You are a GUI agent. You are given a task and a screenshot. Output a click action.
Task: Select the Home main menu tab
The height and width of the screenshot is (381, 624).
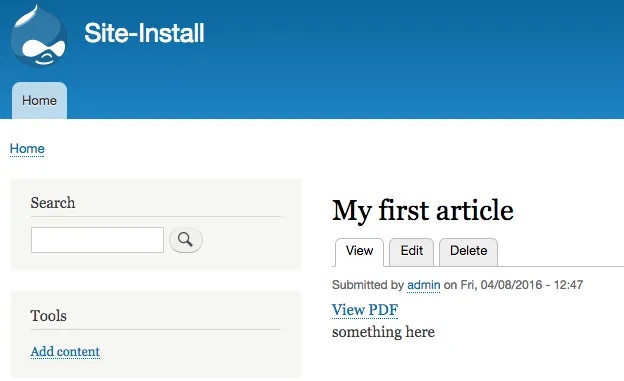[x=39, y=100]
